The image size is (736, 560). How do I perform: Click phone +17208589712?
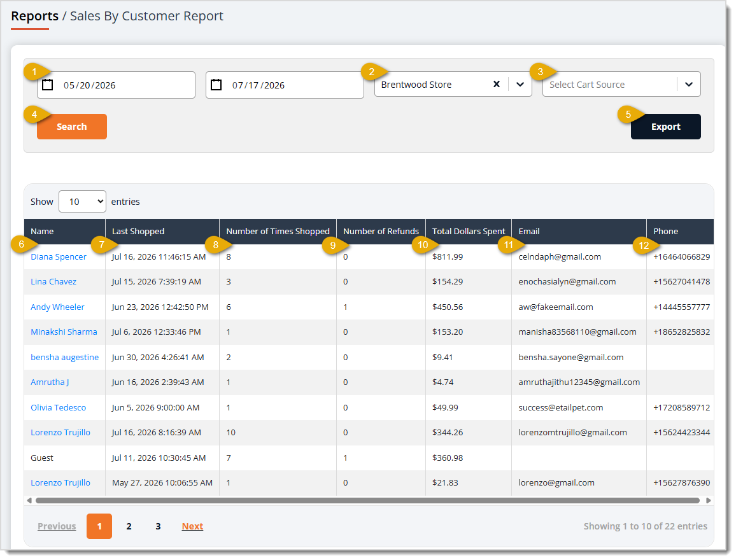click(x=681, y=407)
